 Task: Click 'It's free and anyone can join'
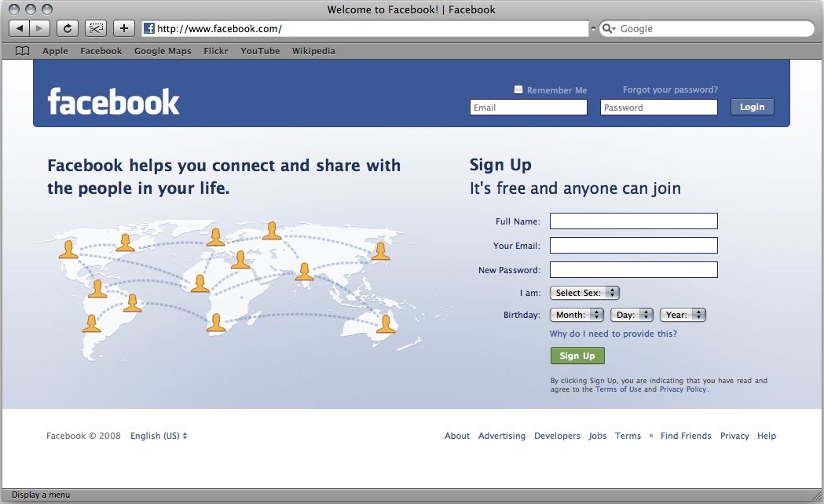pos(576,188)
